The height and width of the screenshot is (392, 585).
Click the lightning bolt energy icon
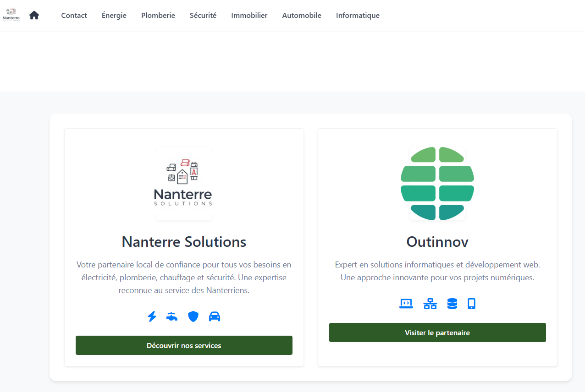(x=152, y=316)
